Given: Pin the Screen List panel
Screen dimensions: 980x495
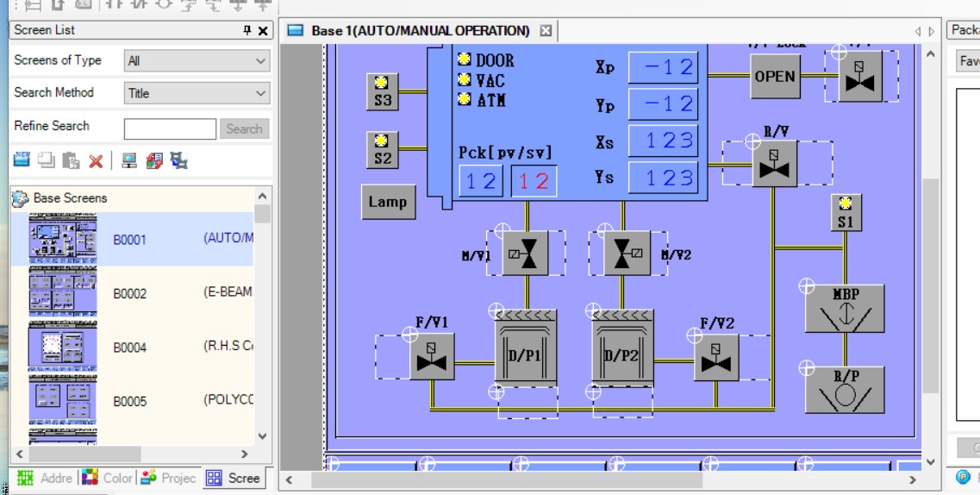Looking at the screenshot, I should (247, 30).
